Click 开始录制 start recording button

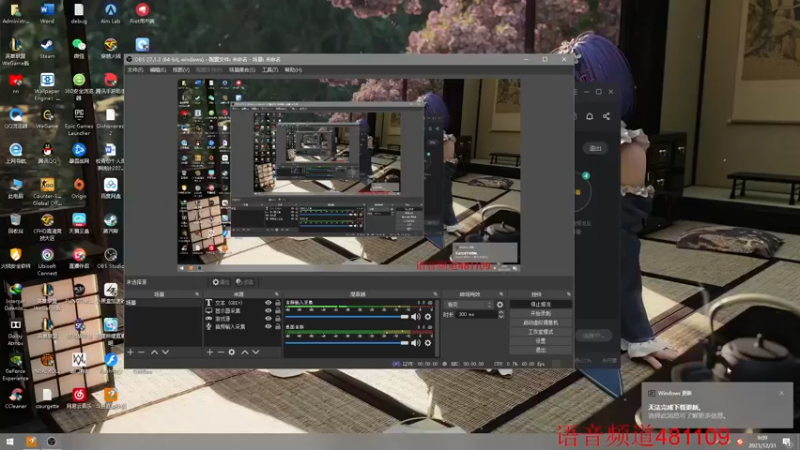541,313
